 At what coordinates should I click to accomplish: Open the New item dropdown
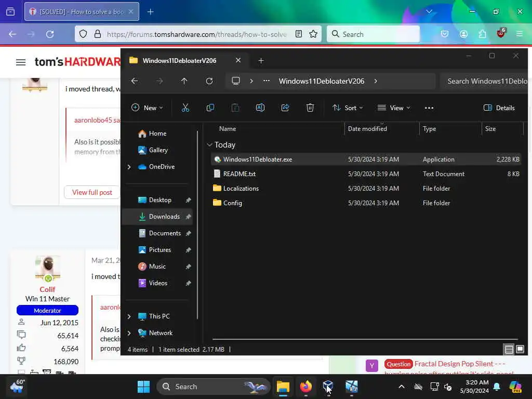click(147, 108)
